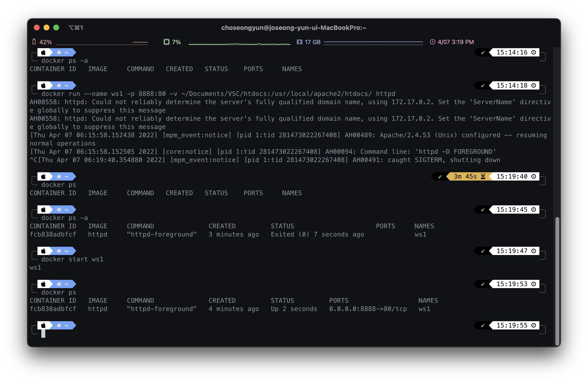Viewport: 588px width, 383px height.
Task: Click the clock icon next to 4/07 3:19 PM
Action: point(432,42)
